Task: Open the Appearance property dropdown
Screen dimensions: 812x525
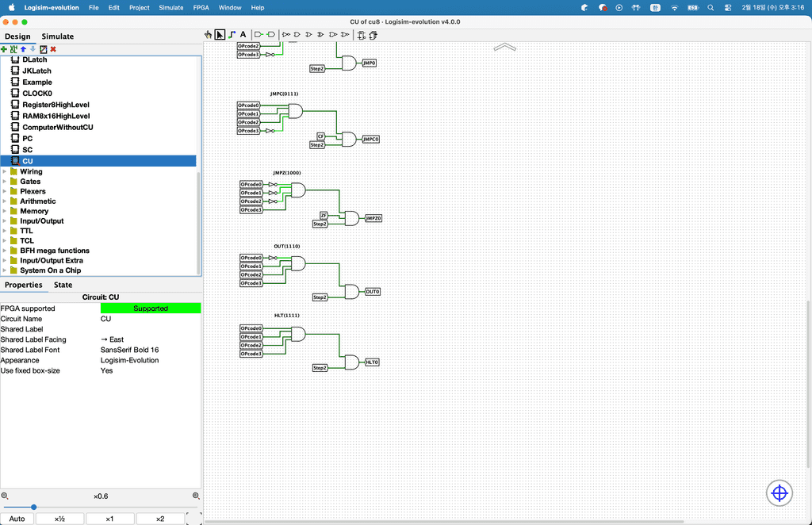Action: (x=150, y=360)
